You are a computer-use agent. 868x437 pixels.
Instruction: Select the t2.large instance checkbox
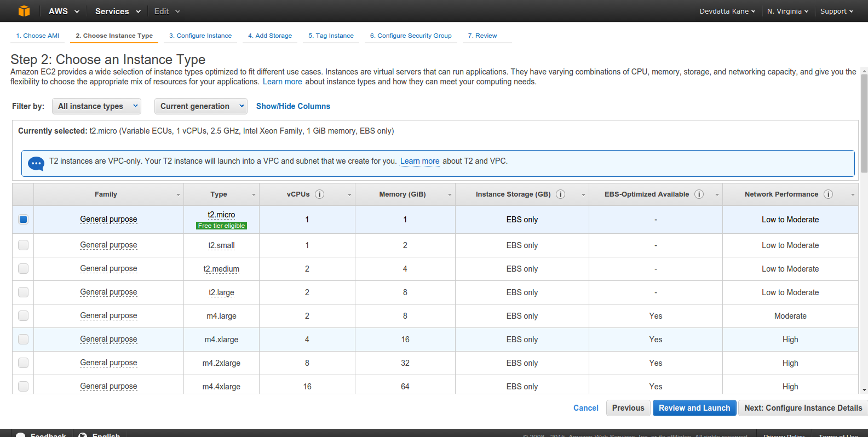(23, 292)
